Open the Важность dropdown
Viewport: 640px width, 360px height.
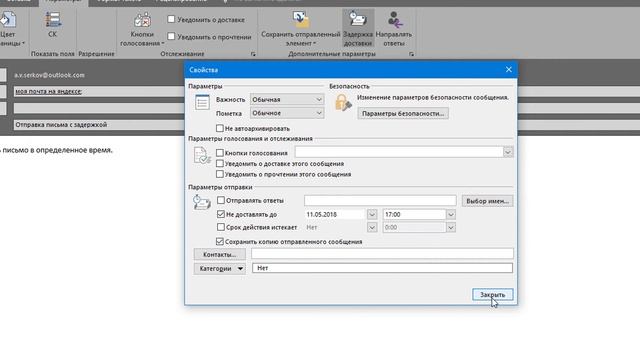[x=287, y=99]
